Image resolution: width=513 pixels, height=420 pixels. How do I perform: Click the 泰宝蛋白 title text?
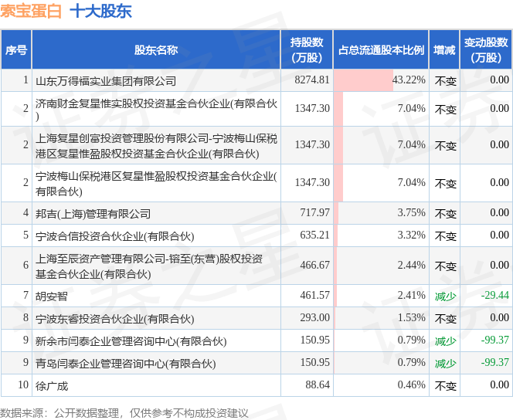coord(32,12)
